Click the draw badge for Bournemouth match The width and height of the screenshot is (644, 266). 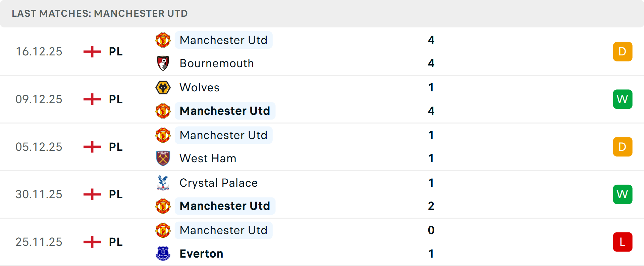[x=623, y=52]
